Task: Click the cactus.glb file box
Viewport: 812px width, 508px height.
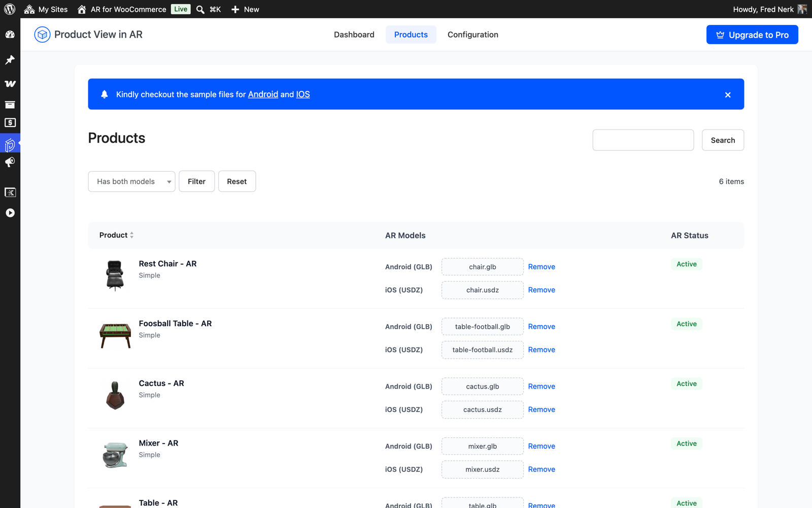Action: [x=483, y=387]
